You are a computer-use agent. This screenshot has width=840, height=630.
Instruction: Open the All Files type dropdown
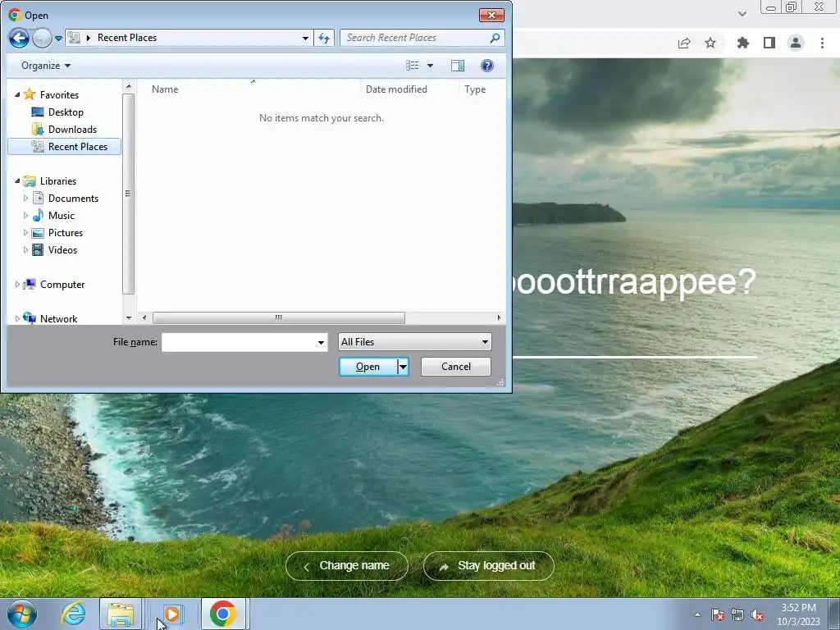(414, 342)
